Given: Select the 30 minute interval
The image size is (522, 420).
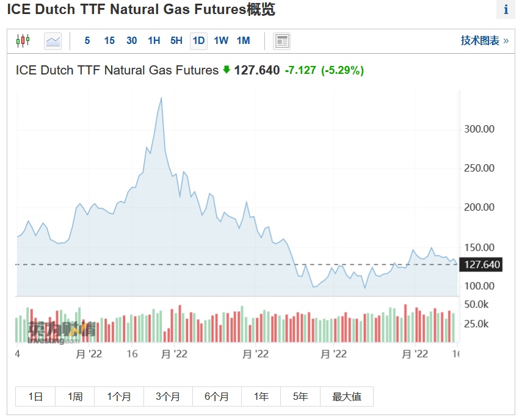Looking at the screenshot, I should (131, 41).
